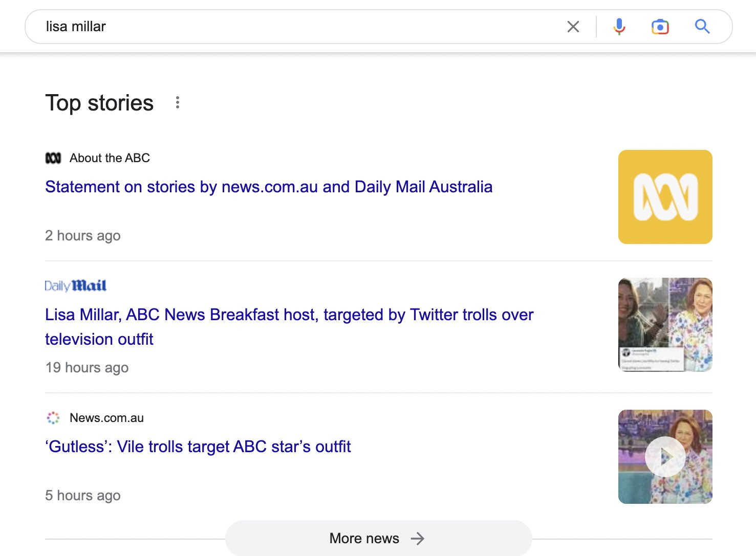
Task: Click the arrow in More news button
Action: [418, 538]
